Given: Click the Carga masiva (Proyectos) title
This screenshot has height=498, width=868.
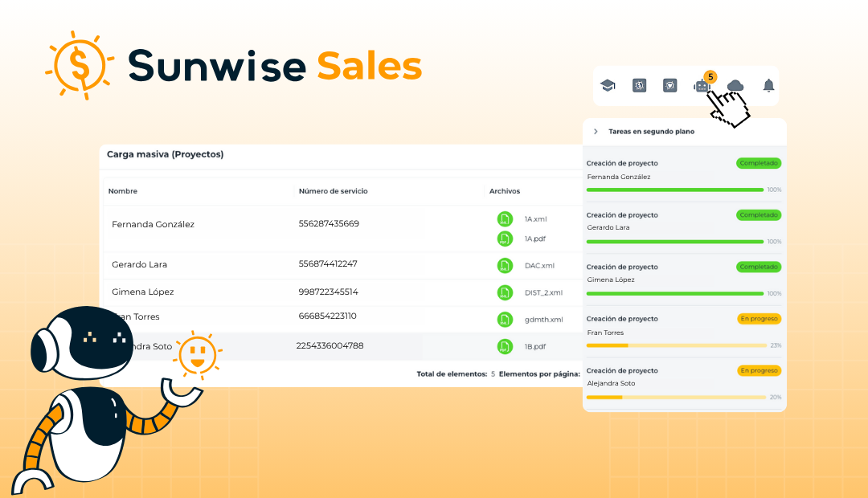Looking at the screenshot, I should click(165, 154).
